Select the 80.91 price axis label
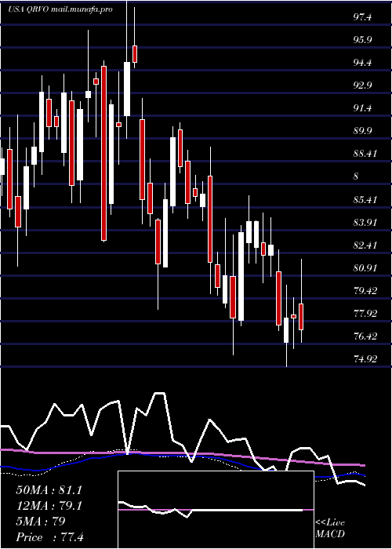The height and width of the screenshot is (549, 392). [365, 268]
